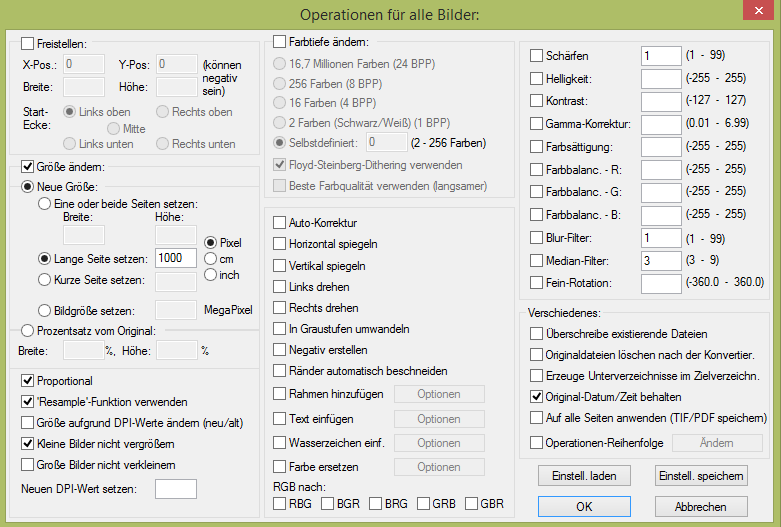The width and height of the screenshot is (781, 527).
Task: Toggle the Größe ändern checkbox
Action: (28, 167)
